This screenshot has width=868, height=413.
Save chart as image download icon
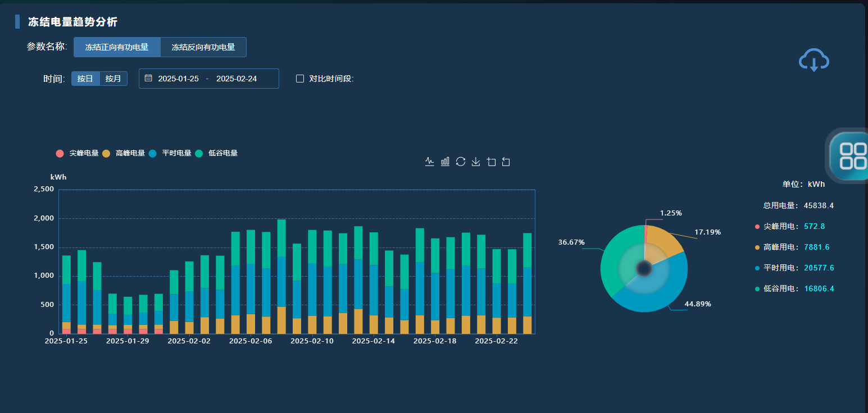[x=476, y=162]
